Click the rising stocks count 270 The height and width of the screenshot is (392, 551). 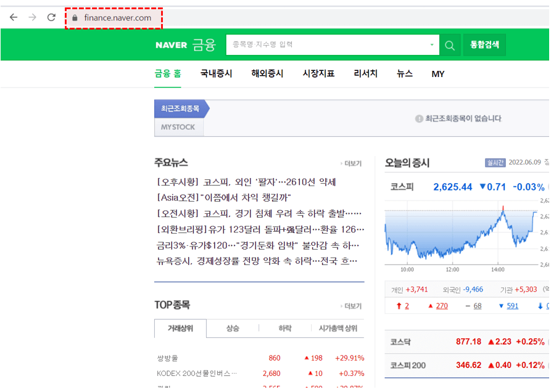click(442, 306)
